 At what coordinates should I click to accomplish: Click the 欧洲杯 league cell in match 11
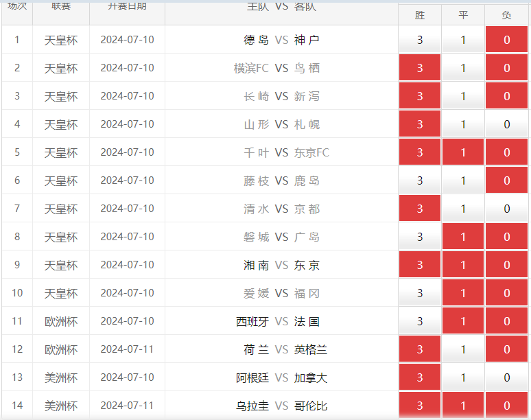(x=61, y=321)
